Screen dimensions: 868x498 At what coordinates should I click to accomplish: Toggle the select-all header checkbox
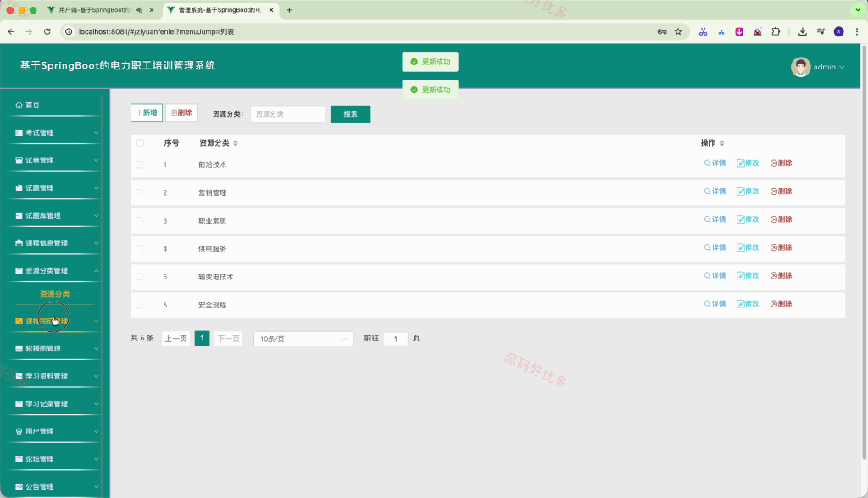pyautogui.click(x=140, y=143)
